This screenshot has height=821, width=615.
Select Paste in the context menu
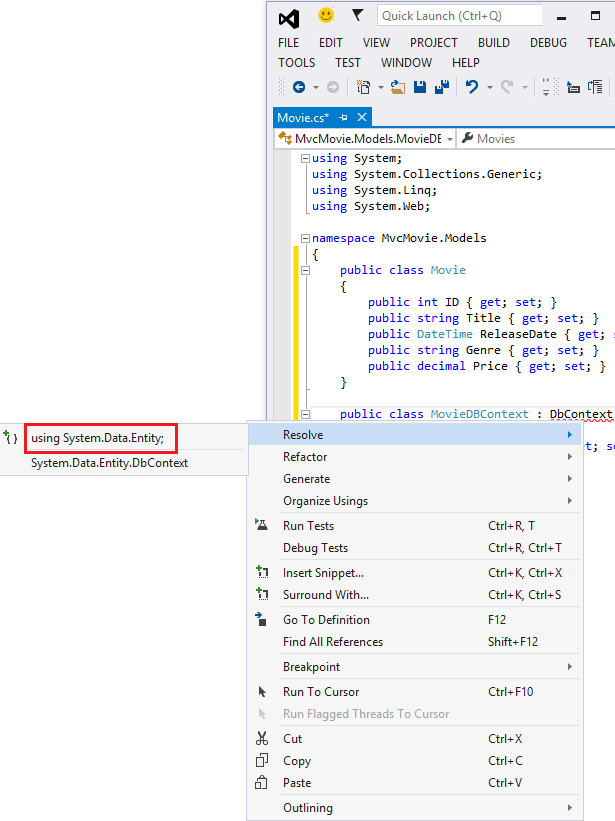tap(415, 783)
